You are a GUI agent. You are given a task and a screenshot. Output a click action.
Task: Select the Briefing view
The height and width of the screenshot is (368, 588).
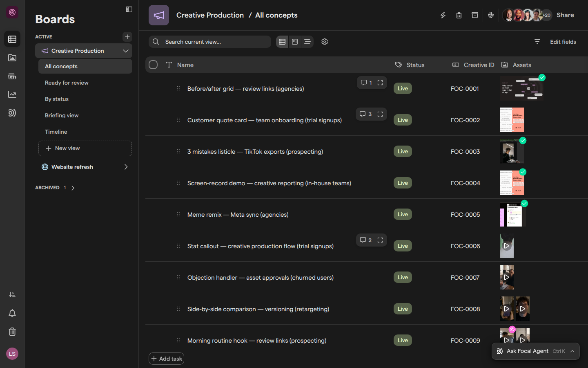85,115
